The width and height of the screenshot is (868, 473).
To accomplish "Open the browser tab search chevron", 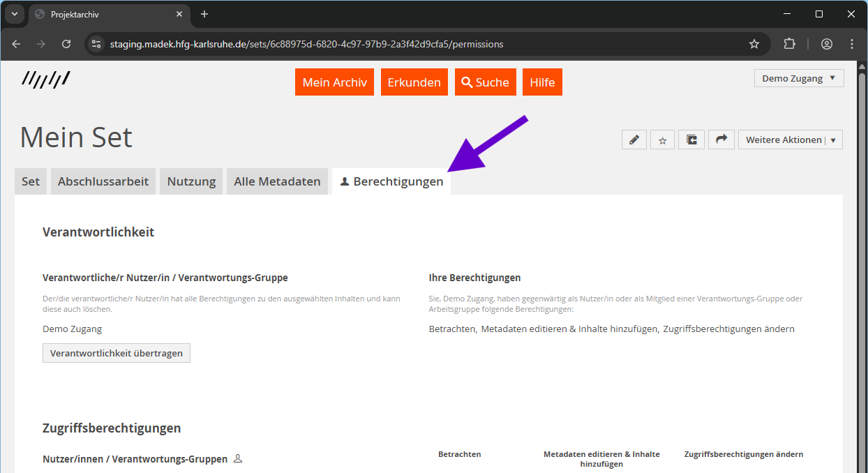I will click(15, 14).
